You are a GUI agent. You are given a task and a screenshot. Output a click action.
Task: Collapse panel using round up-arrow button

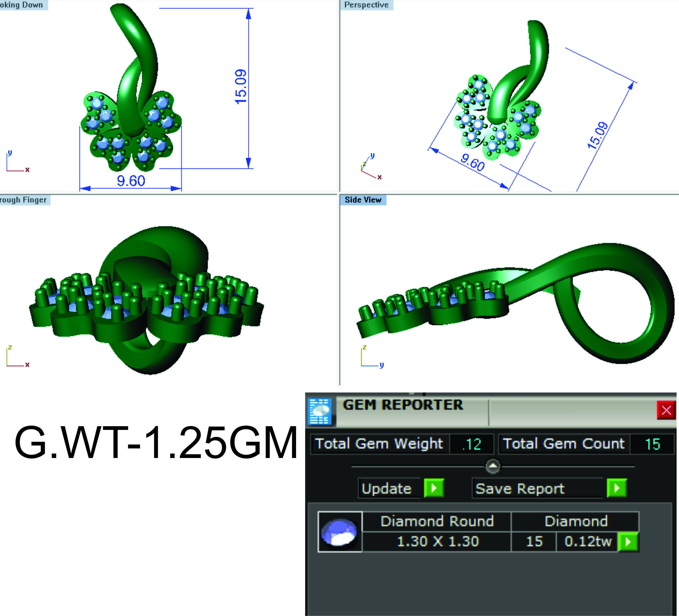click(x=493, y=466)
